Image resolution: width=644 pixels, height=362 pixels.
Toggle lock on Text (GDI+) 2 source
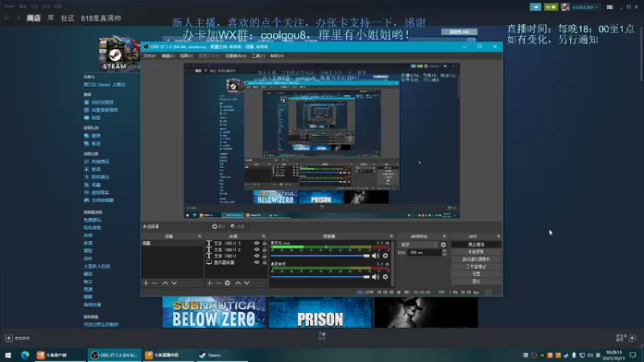coord(265,249)
